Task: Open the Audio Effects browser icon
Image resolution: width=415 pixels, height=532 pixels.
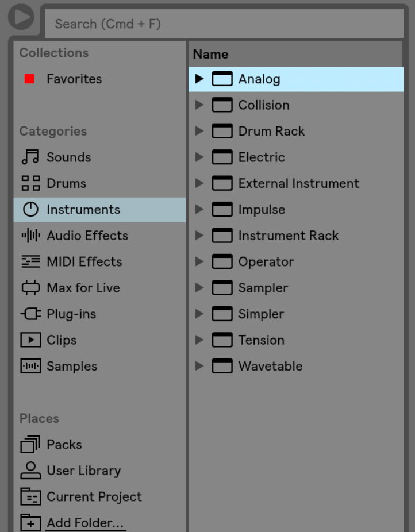Action: point(30,236)
